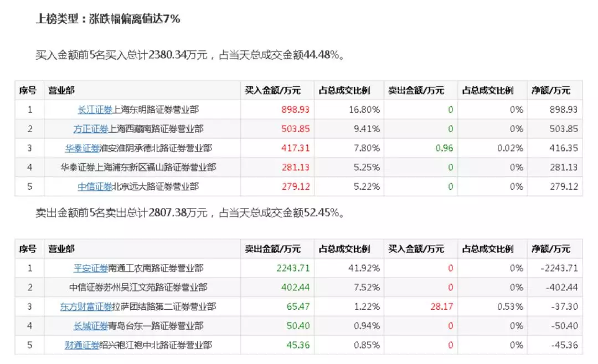The width and height of the screenshot is (598, 364).
Task: Click the 买入金额前5名 summary line
Action: coord(190,55)
